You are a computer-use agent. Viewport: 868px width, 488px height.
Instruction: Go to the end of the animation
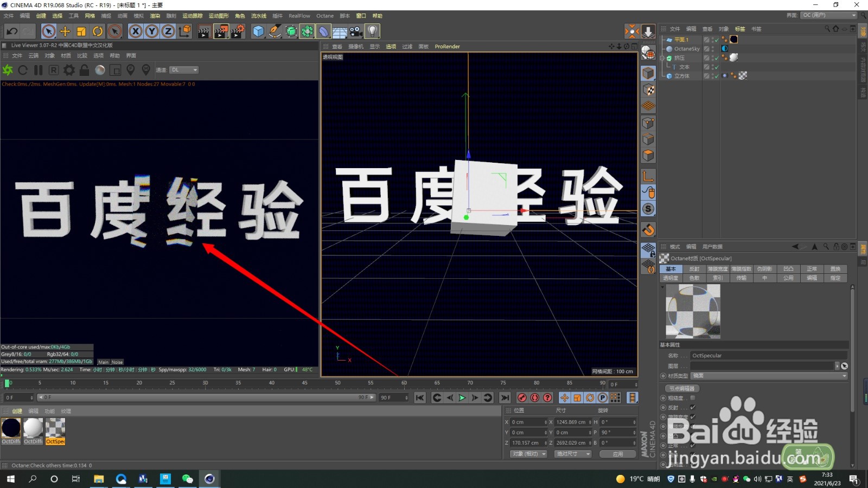[505, 398]
